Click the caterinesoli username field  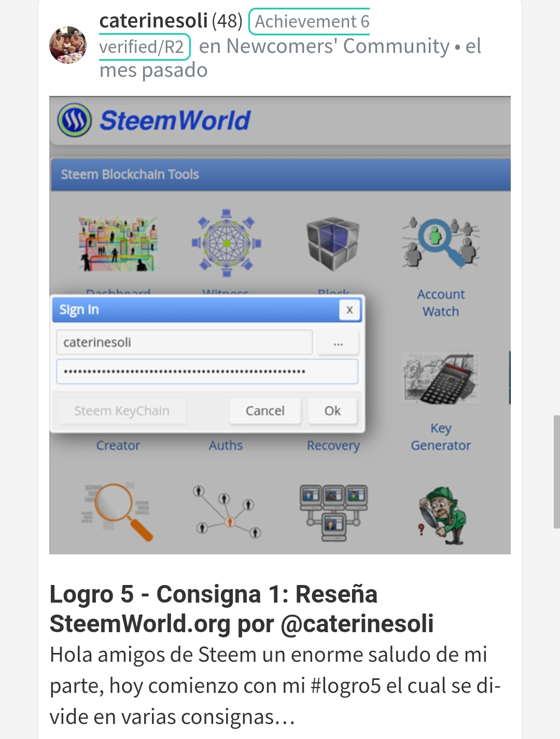pos(184,342)
